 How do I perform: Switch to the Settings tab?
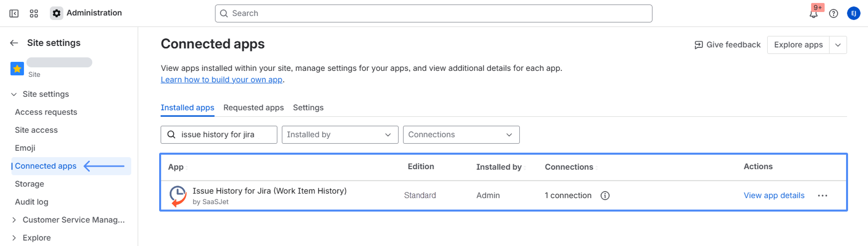(x=308, y=108)
